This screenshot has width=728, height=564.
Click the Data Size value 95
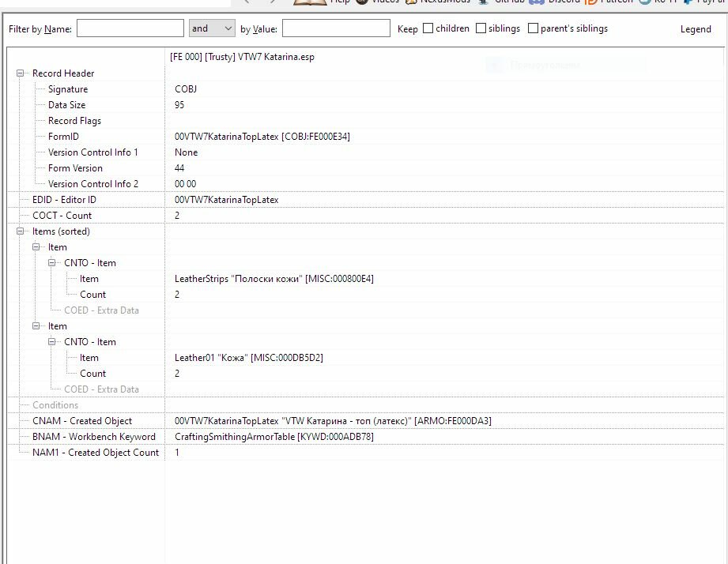tap(179, 105)
